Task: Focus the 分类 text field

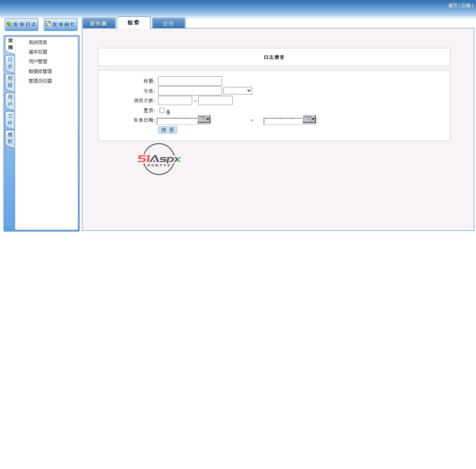Action: click(190, 91)
